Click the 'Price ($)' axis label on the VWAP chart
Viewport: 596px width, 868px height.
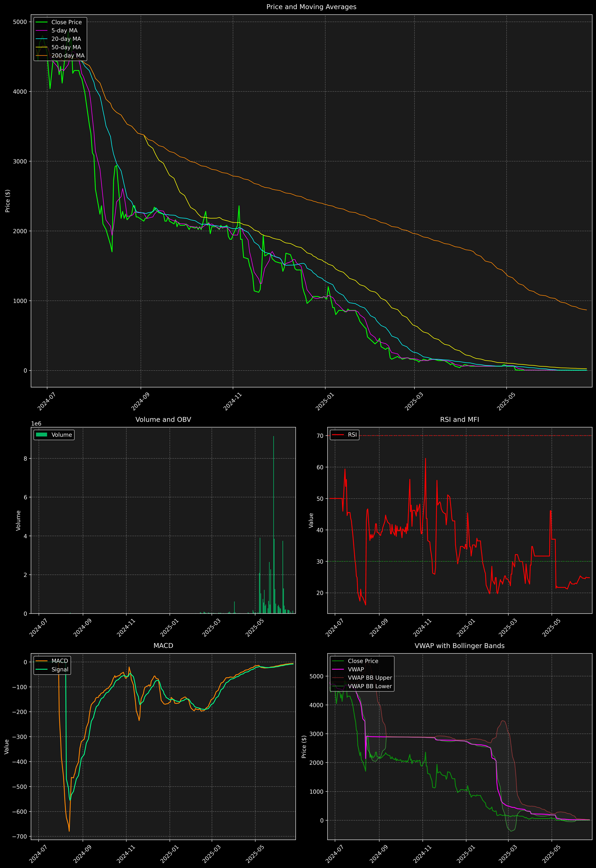pos(304,747)
